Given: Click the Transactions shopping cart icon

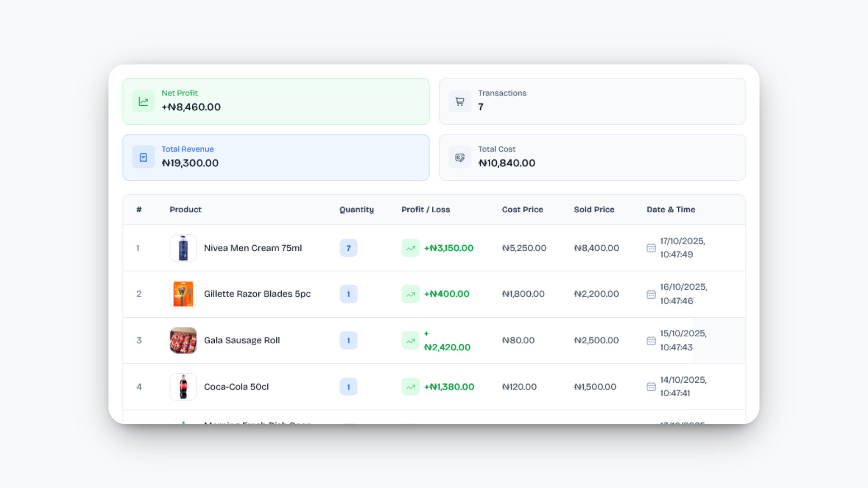Looking at the screenshot, I should tap(460, 101).
